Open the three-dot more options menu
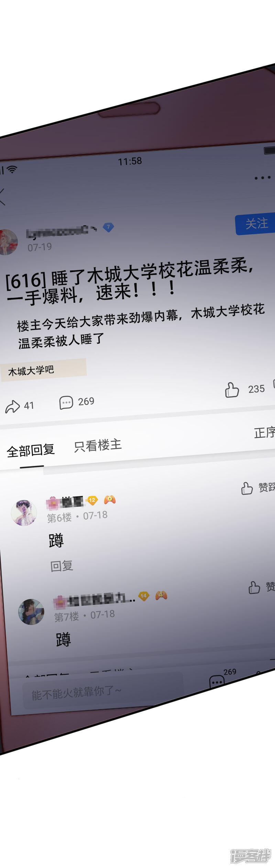 coord(263,178)
